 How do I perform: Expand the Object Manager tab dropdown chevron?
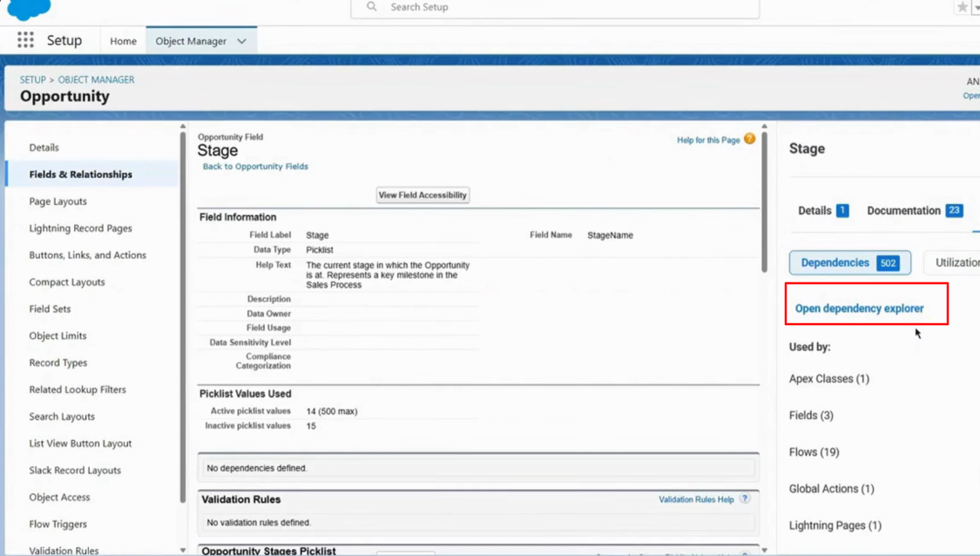tap(241, 41)
